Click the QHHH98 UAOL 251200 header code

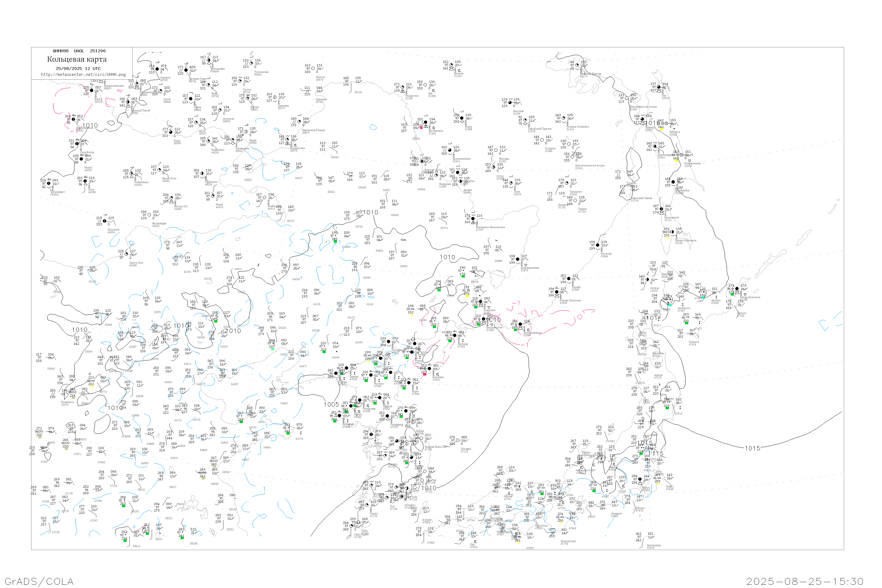click(x=79, y=51)
